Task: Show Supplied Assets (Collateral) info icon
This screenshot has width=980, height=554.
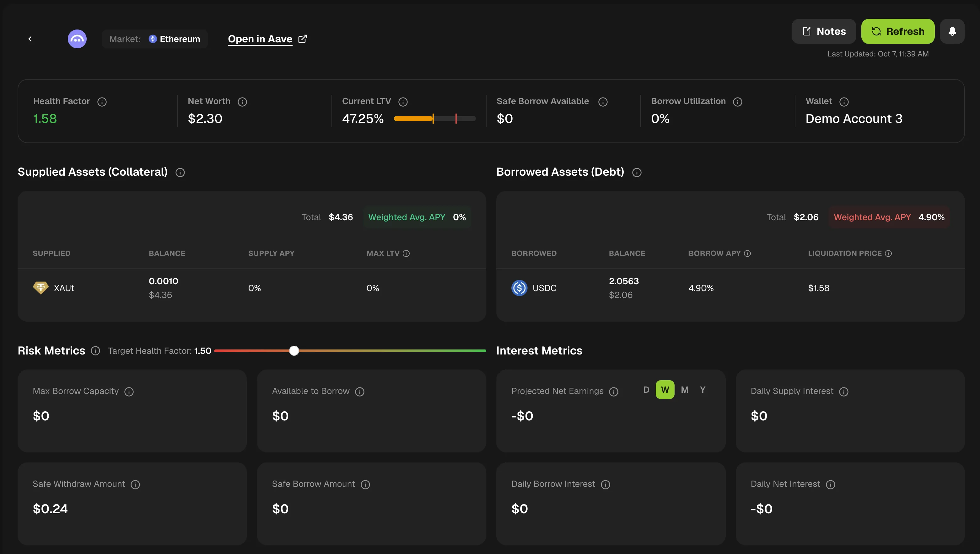Action: pos(180,172)
